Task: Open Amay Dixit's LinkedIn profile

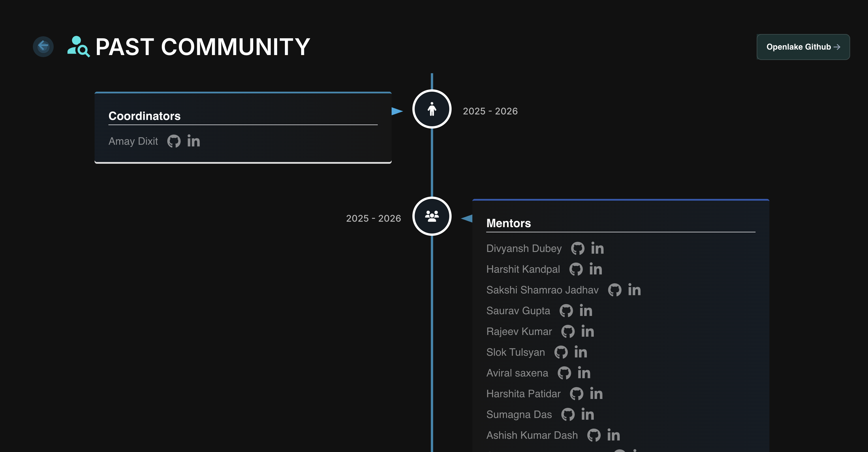Action: pyautogui.click(x=193, y=141)
